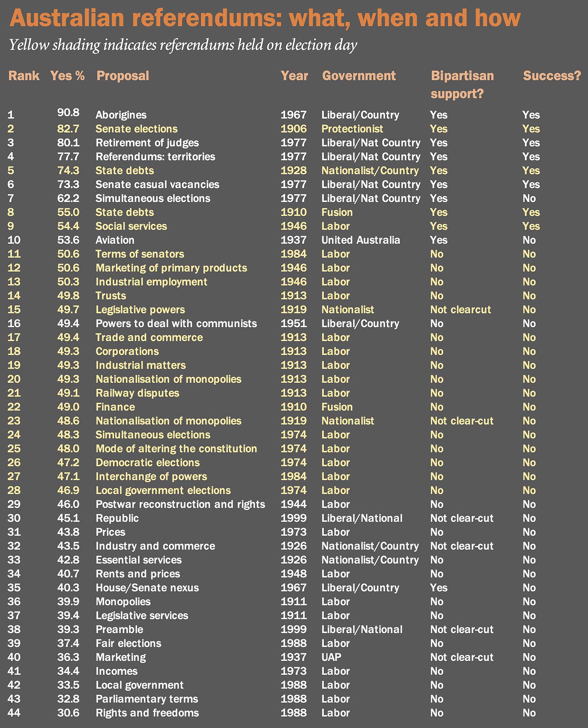Image resolution: width=588 pixels, height=728 pixels.
Task: Click the 'Fusion' cell in the 55.0 row
Action: pyautogui.click(x=337, y=212)
